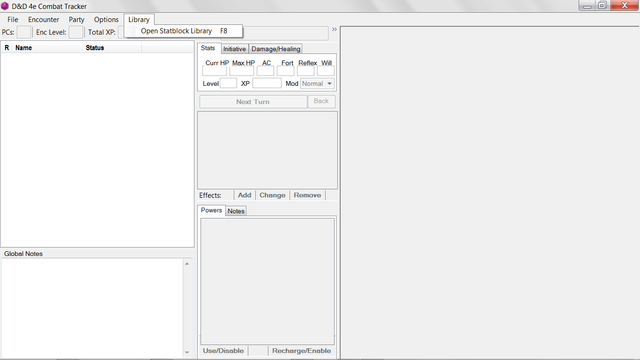Click the AC input field
Screen dimensions: 640x360
coord(265,71)
